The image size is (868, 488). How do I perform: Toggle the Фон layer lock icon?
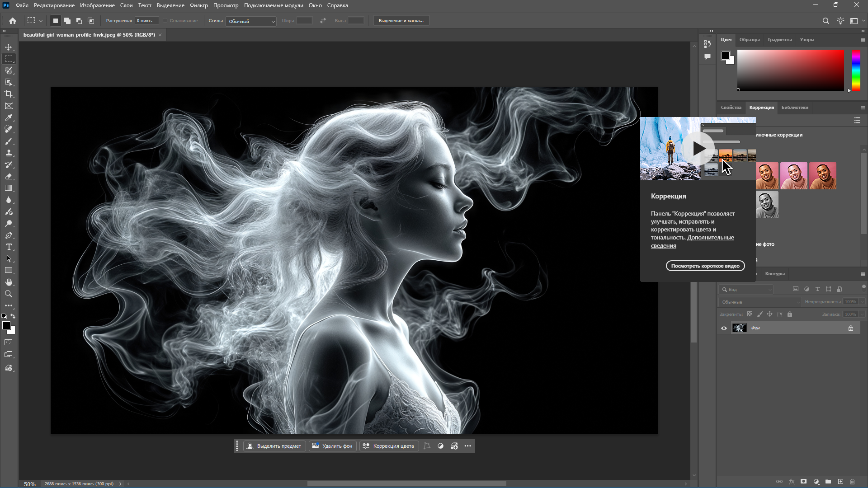pyautogui.click(x=851, y=328)
